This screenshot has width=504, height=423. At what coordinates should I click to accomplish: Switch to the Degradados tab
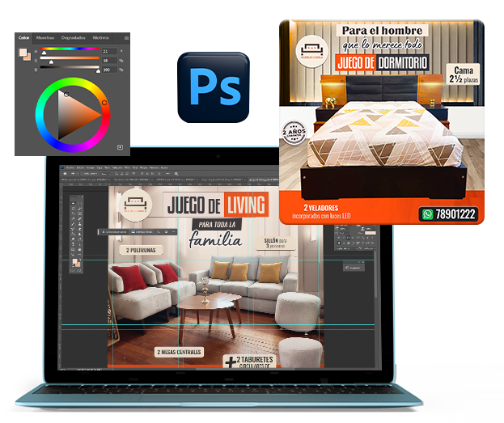(74, 37)
